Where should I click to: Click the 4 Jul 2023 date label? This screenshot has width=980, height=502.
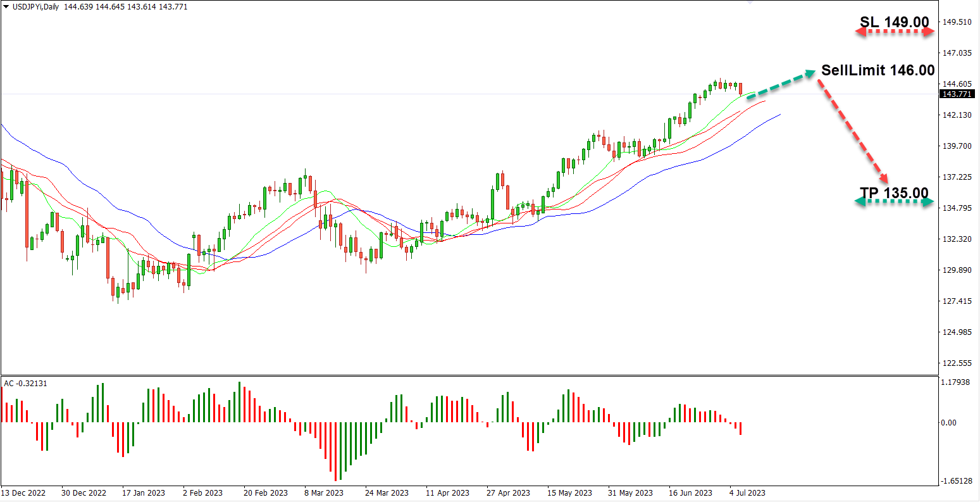click(747, 493)
